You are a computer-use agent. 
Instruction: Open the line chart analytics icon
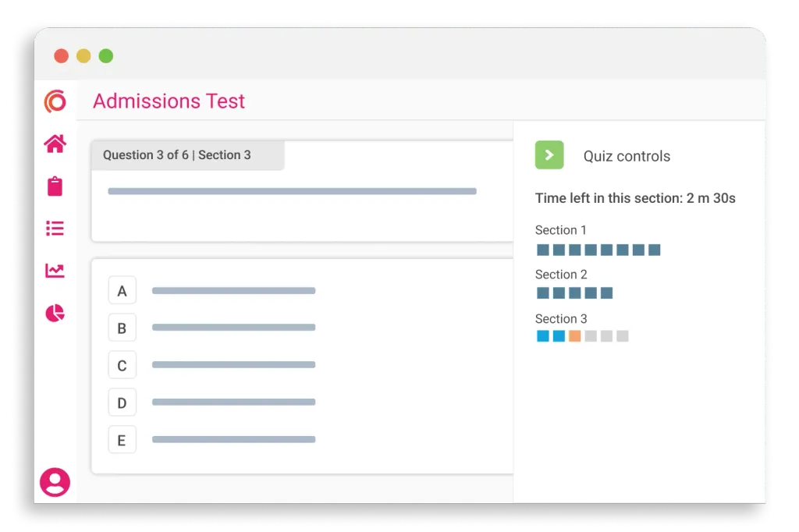click(55, 271)
